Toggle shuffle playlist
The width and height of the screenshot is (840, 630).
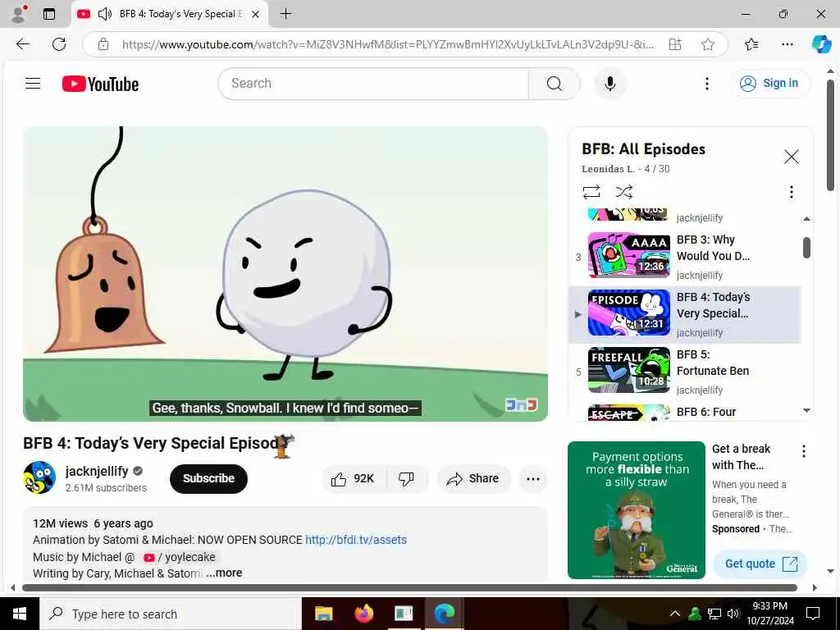[624, 192]
